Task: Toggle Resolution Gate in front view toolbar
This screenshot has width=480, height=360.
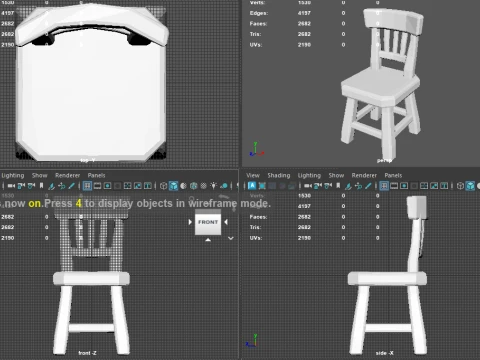Action: click(x=107, y=186)
